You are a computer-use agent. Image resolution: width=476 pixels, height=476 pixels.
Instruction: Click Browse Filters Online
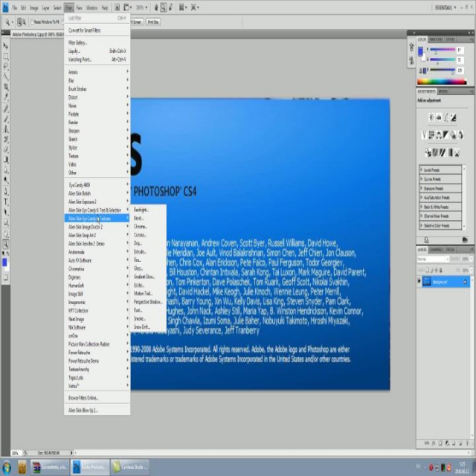tap(97, 398)
